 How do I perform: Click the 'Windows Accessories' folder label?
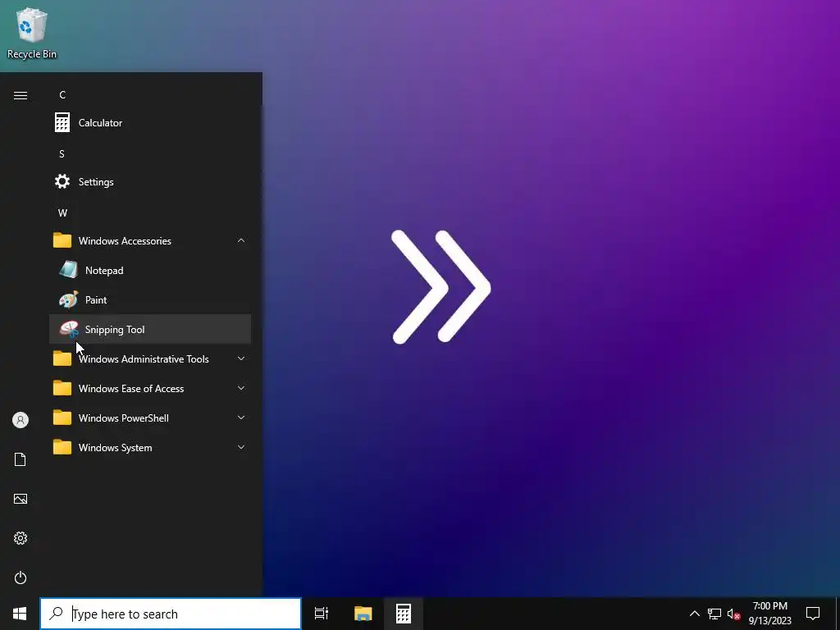[x=125, y=240]
